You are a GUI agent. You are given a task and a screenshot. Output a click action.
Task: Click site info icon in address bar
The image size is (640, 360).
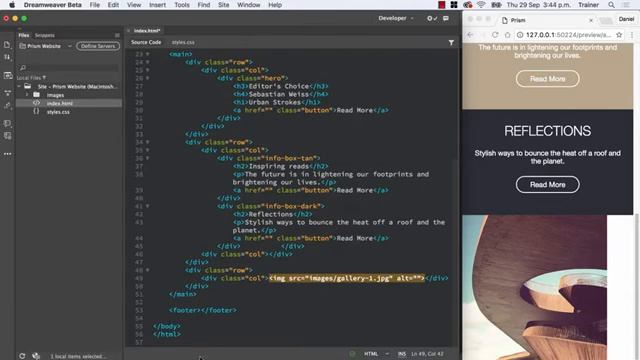pos(520,35)
